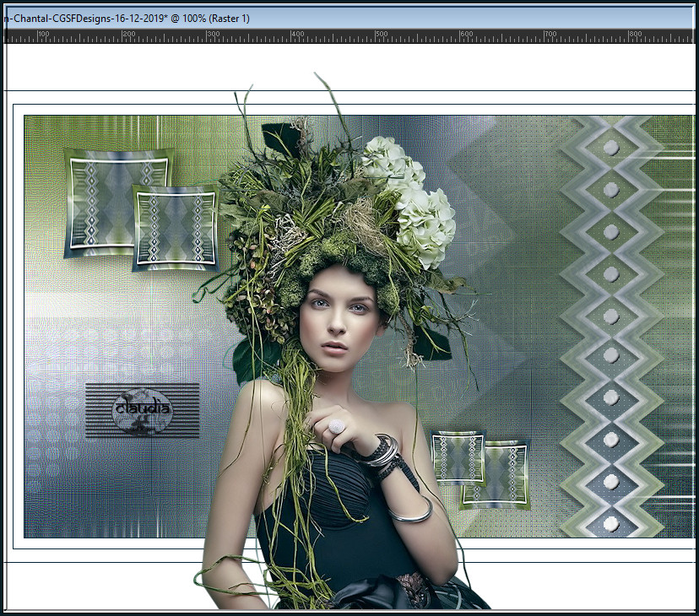Click the silver bangle on the woman's forearm
This screenshot has height=616, width=699.
(410, 511)
